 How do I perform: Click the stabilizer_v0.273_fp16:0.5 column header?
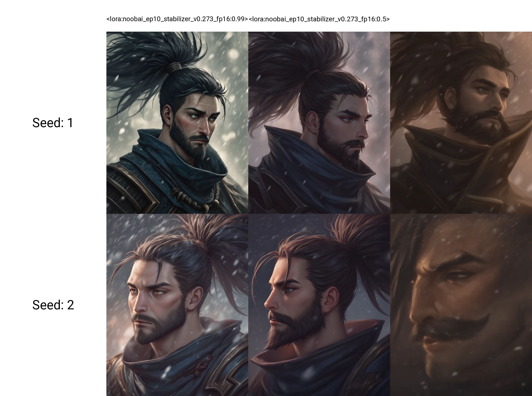tap(319, 19)
